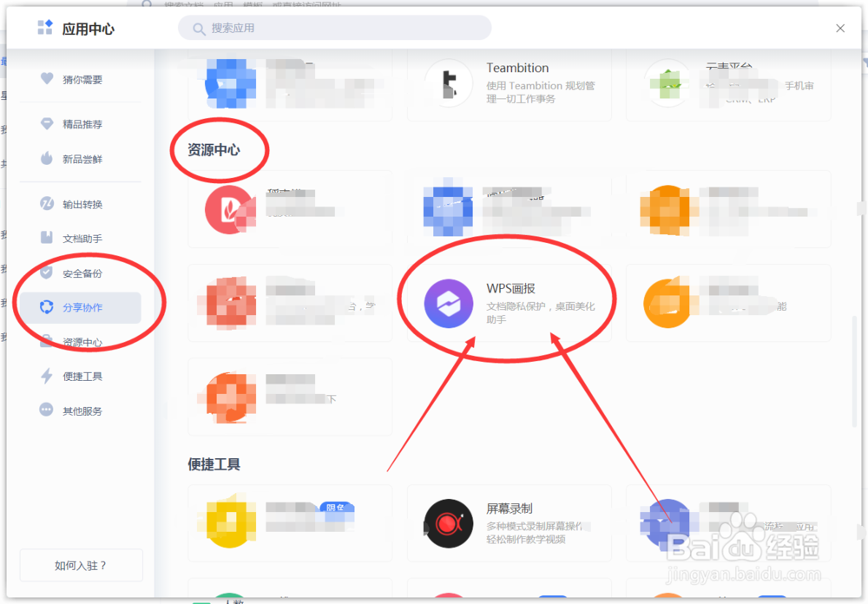The width and height of the screenshot is (868, 604).
Task: Click the diamond icon beside 精品推荐
Action: pyautogui.click(x=47, y=123)
